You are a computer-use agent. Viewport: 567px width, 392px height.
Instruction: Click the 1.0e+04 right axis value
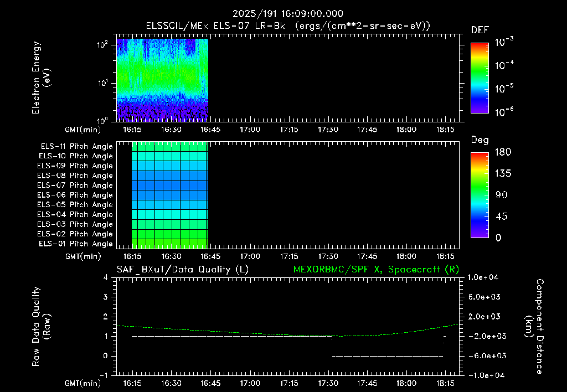click(x=483, y=278)
